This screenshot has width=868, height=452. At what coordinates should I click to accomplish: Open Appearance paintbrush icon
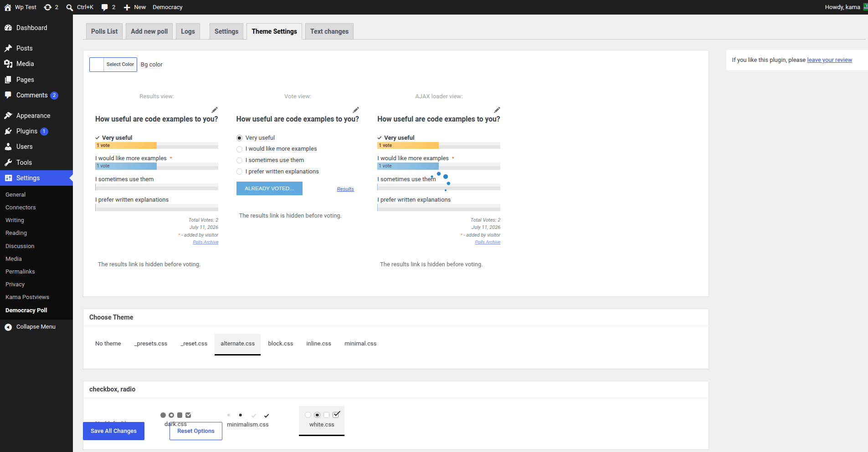pyautogui.click(x=8, y=116)
